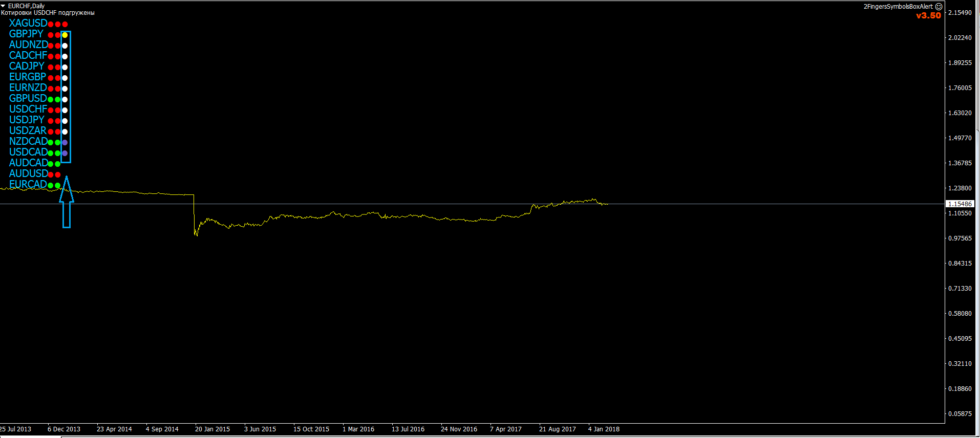
Task: Click the 13 Jul 2016 date label
Action: pyautogui.click(x=408, y=429)
